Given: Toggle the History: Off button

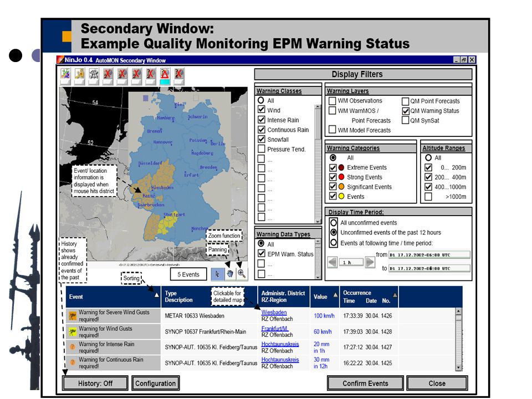Looking at the screenshot, I should click(95, 383).
